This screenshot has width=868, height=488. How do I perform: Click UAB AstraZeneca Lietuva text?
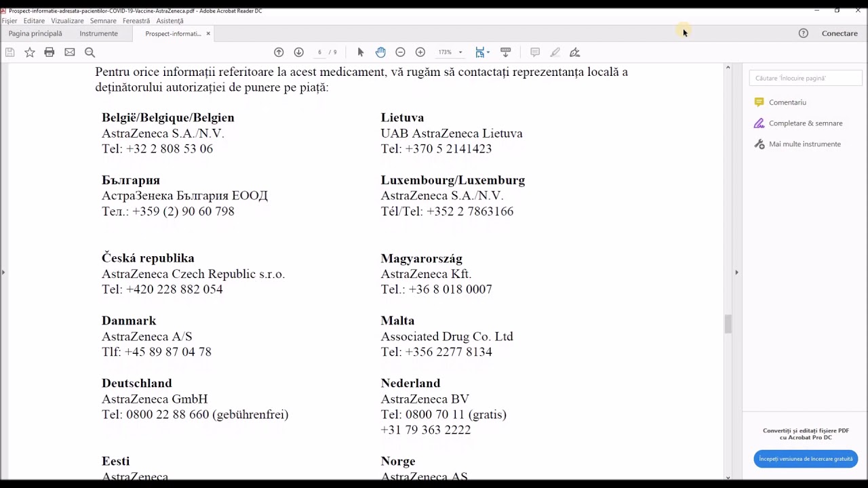(452, 134)
